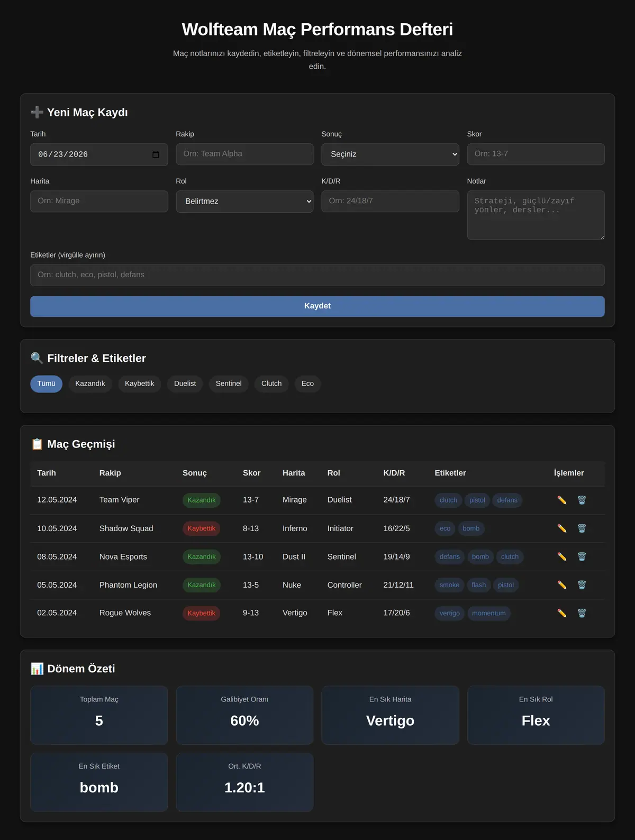Image resolution: width=635 pixels, height=840 pixels.
Task: Delete the Rogue Wolves match
Action: click(582, 613)
